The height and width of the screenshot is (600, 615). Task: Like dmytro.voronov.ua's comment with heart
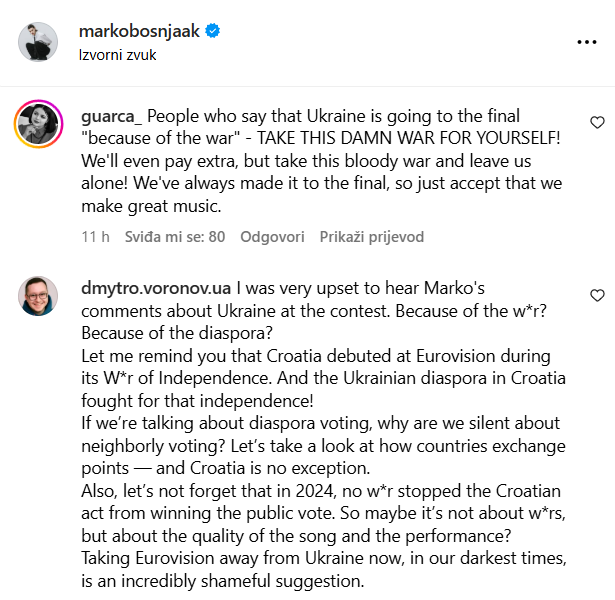597,295
